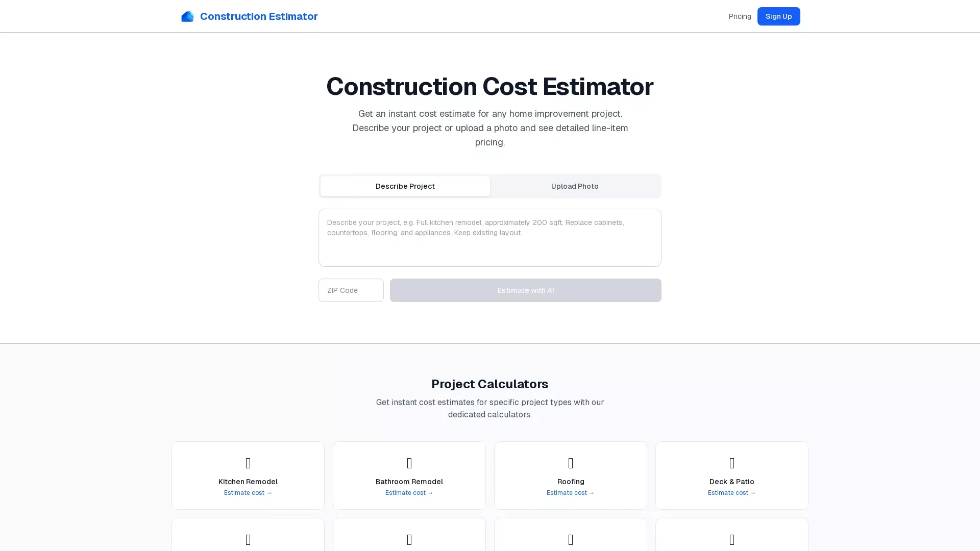Click the Deck & Patio card icon

(x=732, y=463)
